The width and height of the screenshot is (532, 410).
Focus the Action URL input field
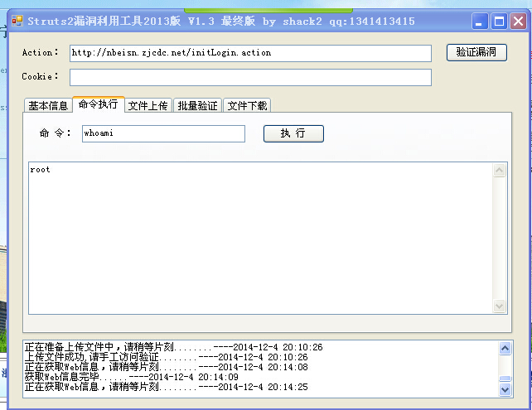(250, 53)
